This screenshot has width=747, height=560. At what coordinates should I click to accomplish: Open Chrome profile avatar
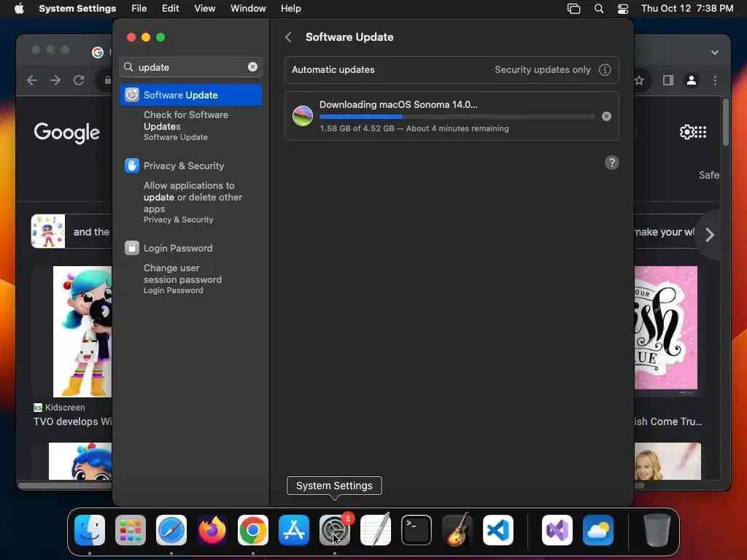pos(692,80)
